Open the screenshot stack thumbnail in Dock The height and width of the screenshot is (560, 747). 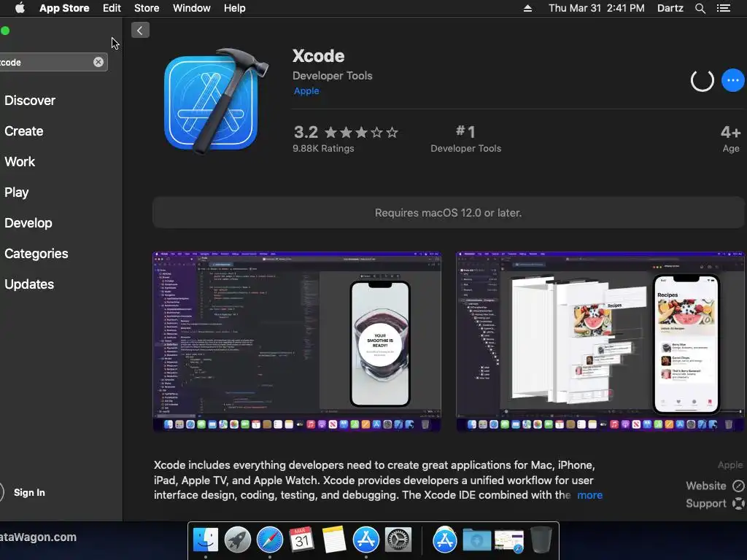pos(508,541)
